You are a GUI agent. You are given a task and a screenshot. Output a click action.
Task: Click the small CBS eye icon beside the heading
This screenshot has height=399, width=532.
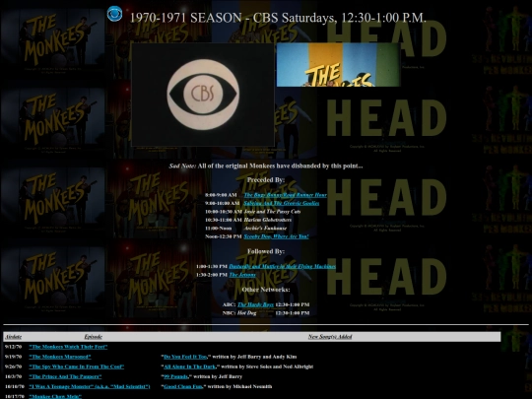pyautogui.click(x=114, y=14)
